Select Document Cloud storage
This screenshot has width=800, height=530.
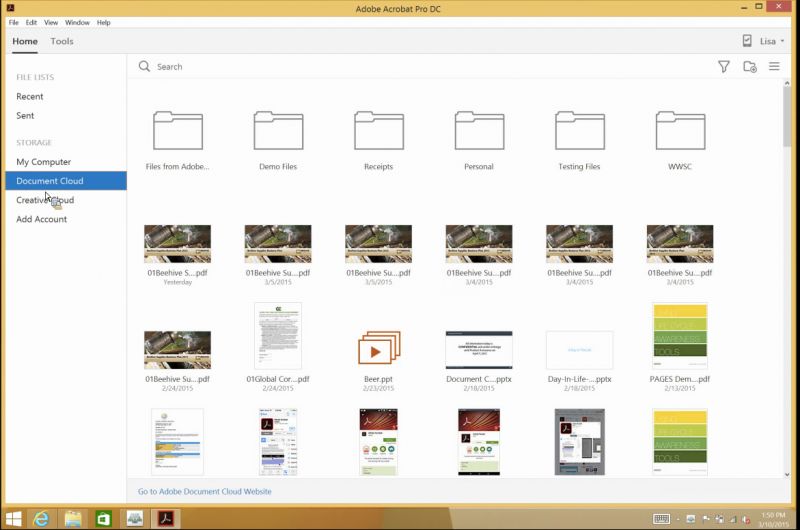66,181
